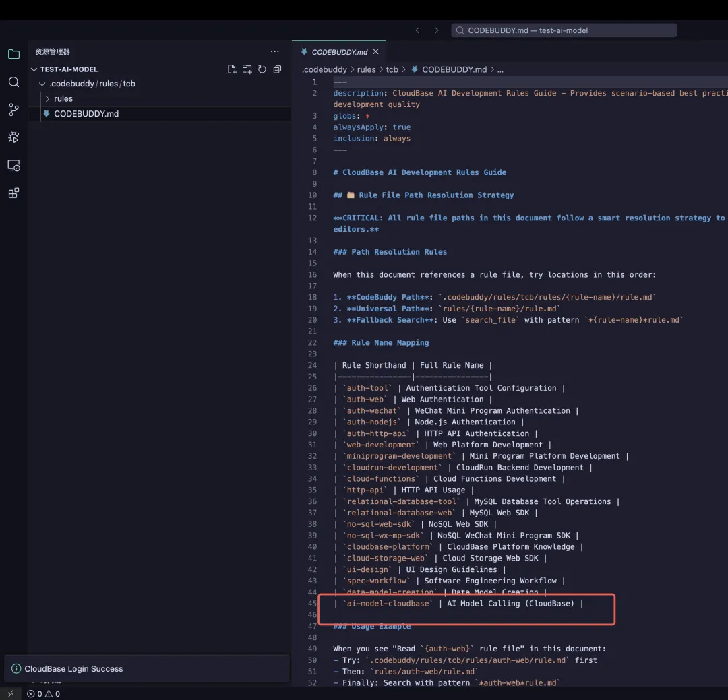Image resolution: width=728 pixels, height=700 pixels.
Task: Click the 'inclusion: always' line
Action: 372,138
